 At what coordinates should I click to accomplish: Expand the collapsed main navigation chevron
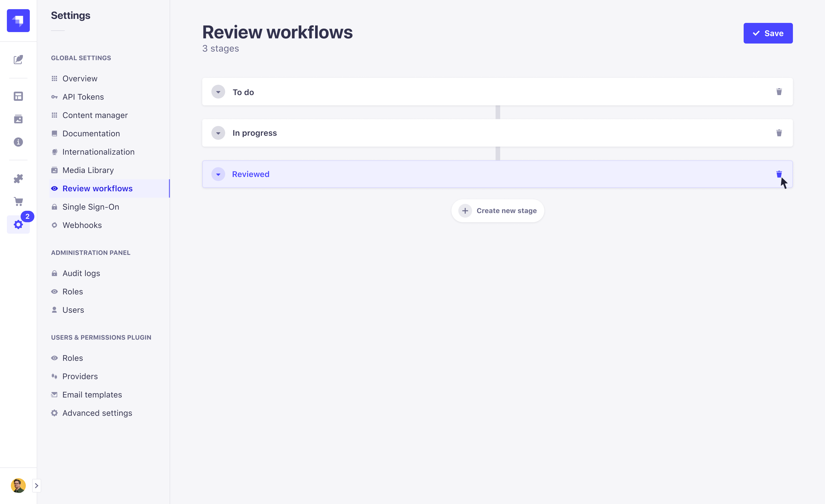[x=36, y=485]
